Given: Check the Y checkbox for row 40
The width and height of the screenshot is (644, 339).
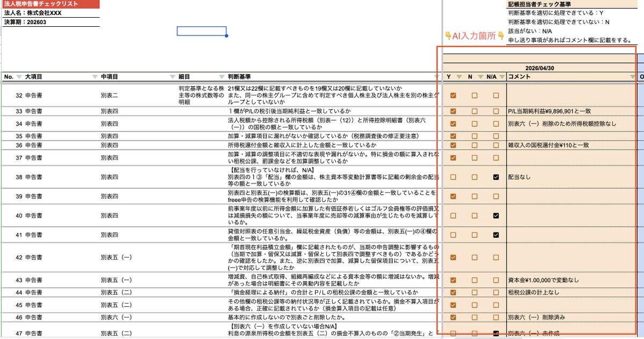Looking at the screenshot, I should click(x=453, y=216).
